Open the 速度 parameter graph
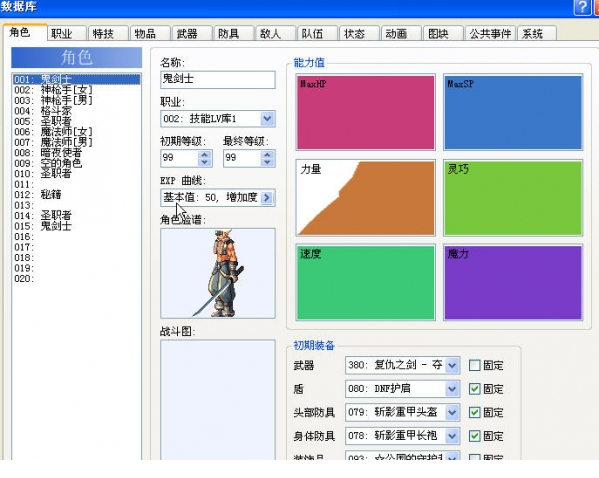Screen dimensions: 599x478 click(366, 282)
